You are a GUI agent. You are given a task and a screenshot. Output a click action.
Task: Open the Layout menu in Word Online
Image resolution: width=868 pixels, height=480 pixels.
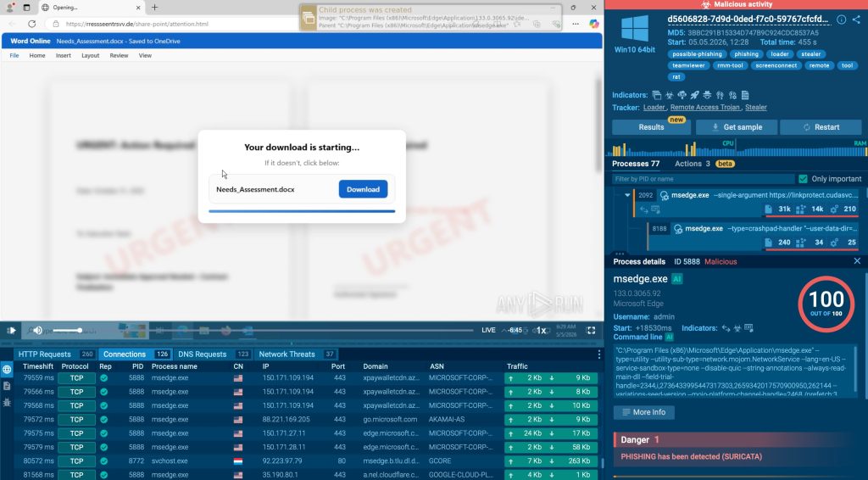90,55
